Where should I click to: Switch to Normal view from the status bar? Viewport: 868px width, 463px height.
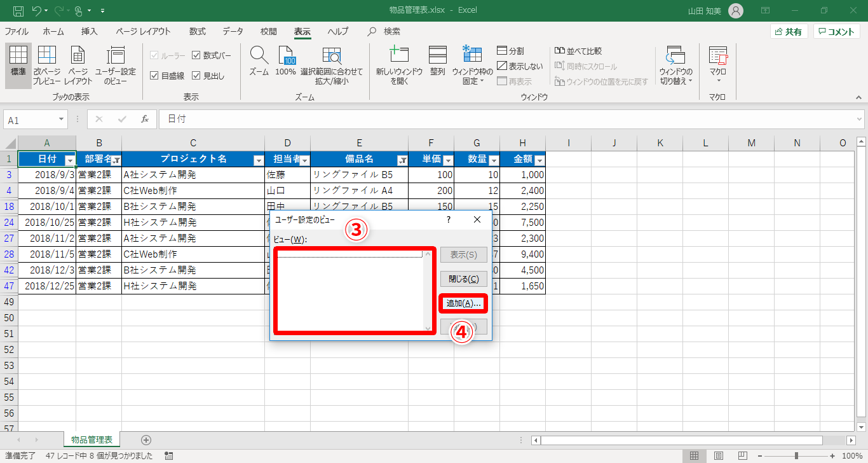coord(695,455)
